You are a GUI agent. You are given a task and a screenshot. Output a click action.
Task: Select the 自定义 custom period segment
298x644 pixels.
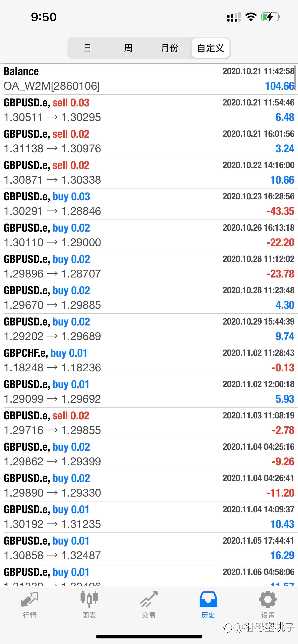(x=211, y=48)
